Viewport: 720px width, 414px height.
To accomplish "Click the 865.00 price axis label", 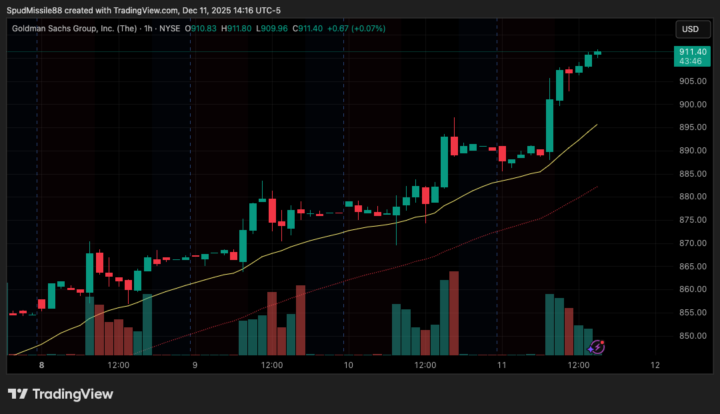I will click(693, 266).
